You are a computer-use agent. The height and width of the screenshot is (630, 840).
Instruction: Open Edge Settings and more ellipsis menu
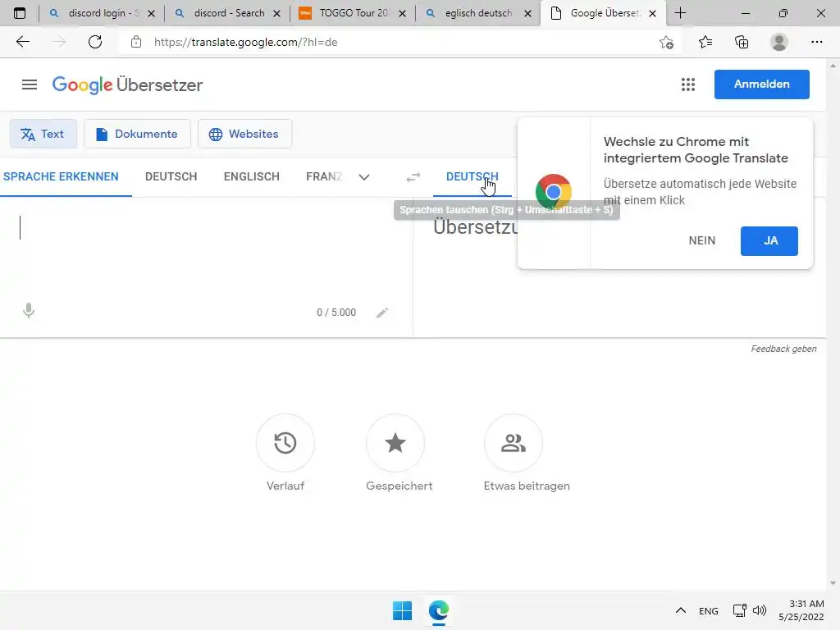point(816,42)
